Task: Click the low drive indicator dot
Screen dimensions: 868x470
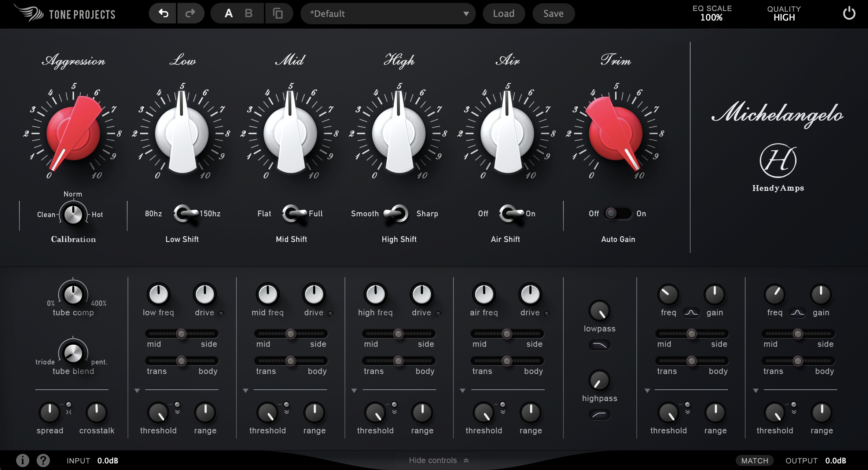Action: click(221, 313)
